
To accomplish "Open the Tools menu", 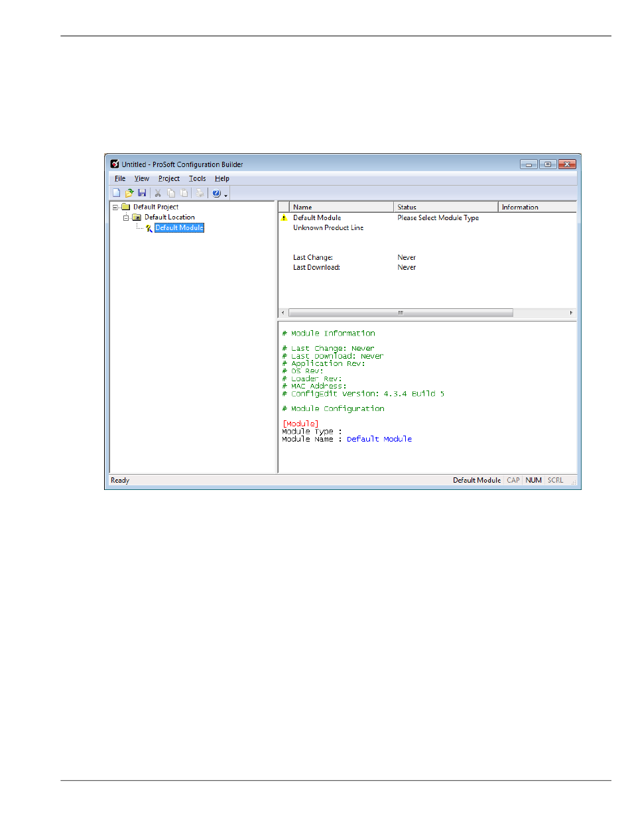I will (197, 178).
